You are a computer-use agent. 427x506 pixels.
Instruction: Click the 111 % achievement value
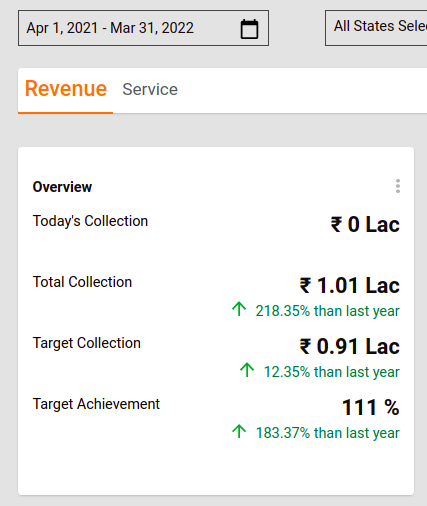[x=371, y=407]
